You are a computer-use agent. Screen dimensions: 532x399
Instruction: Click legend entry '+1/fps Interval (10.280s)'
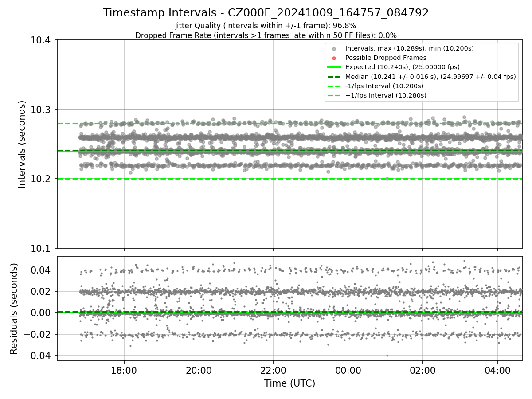[x=386, y=95]
